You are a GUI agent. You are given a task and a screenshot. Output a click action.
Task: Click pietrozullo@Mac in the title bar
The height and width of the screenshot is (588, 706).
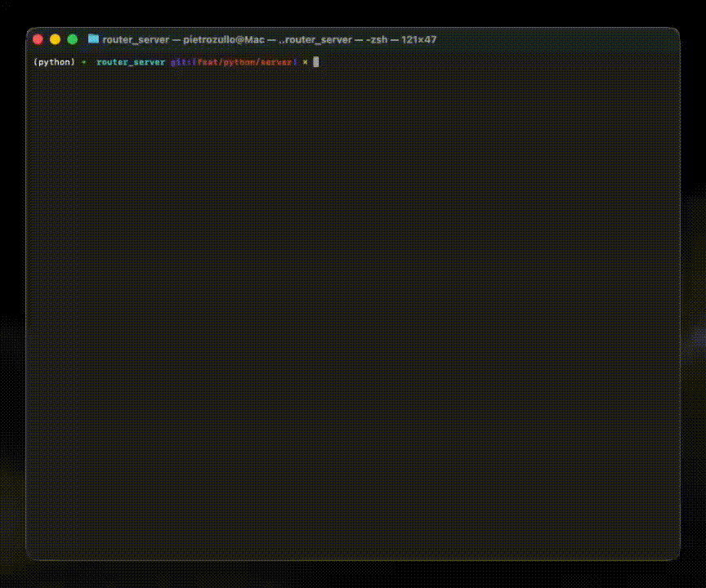224,39
